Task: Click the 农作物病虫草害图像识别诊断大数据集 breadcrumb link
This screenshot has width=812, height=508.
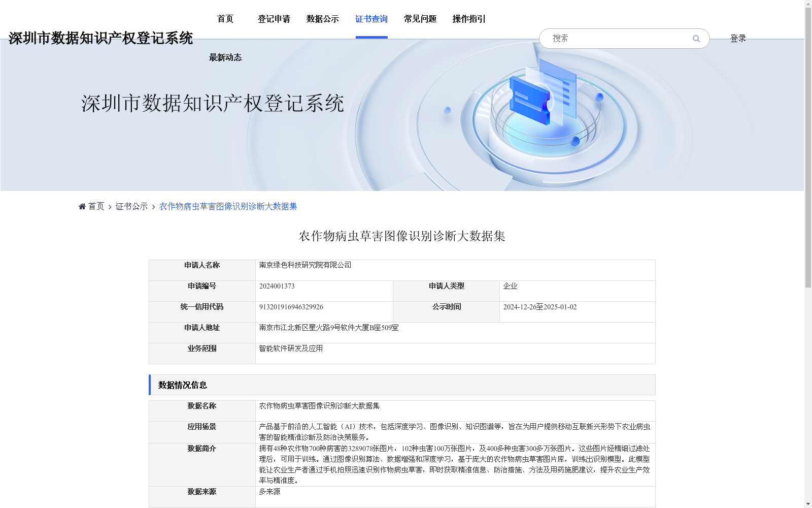Action: [x=228, y=206]
